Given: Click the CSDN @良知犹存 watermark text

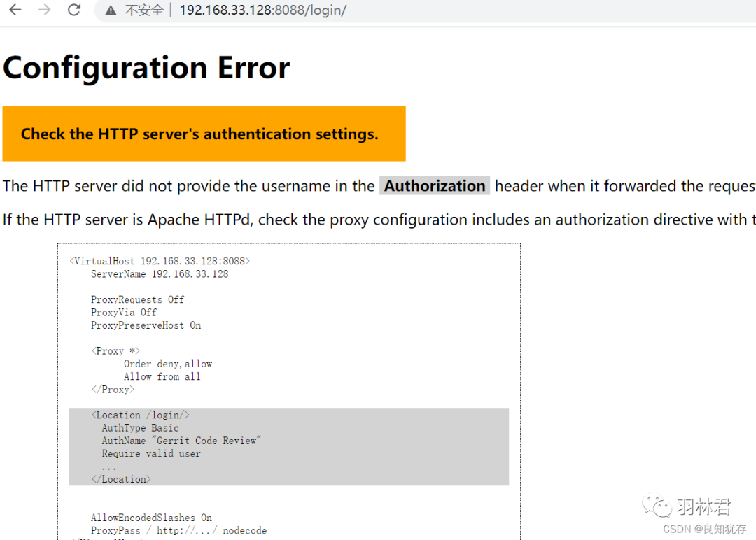Looking at the screenshot, I should tap(704, 529).
